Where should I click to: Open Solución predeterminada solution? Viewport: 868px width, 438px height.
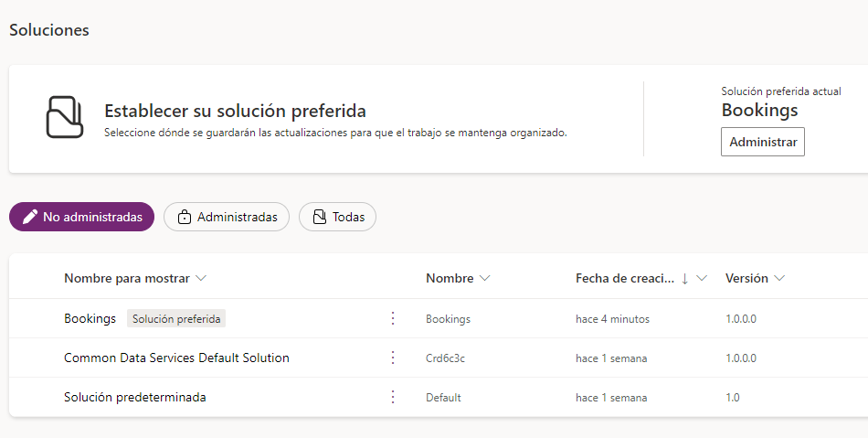pyautogui.click(x=134, y=397)
